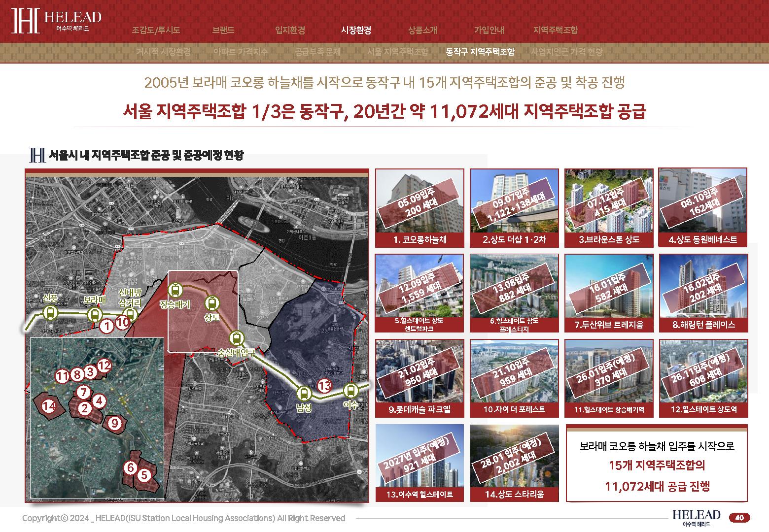
Task: Click map marker number 13
Action: (x=324, y=386)
